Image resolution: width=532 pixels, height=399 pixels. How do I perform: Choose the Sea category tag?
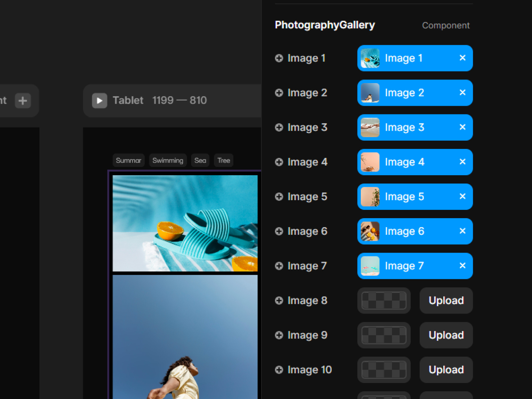200,161
